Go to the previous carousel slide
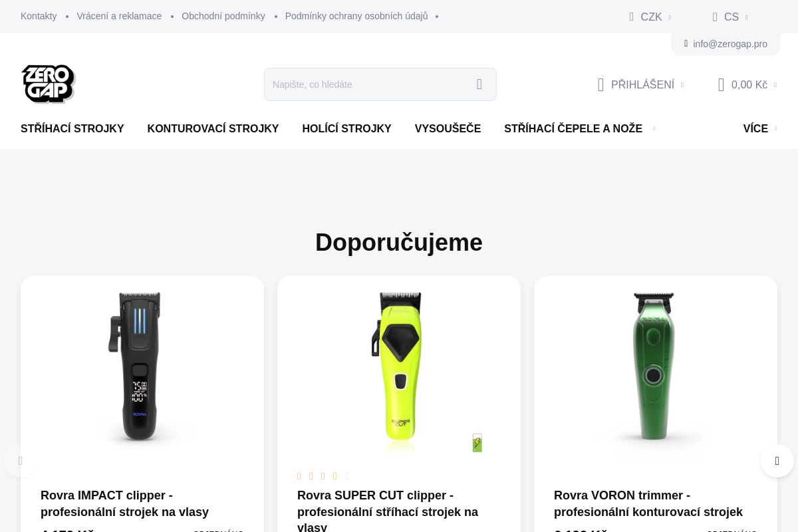 pyautogui.click(x=21, y=461)
